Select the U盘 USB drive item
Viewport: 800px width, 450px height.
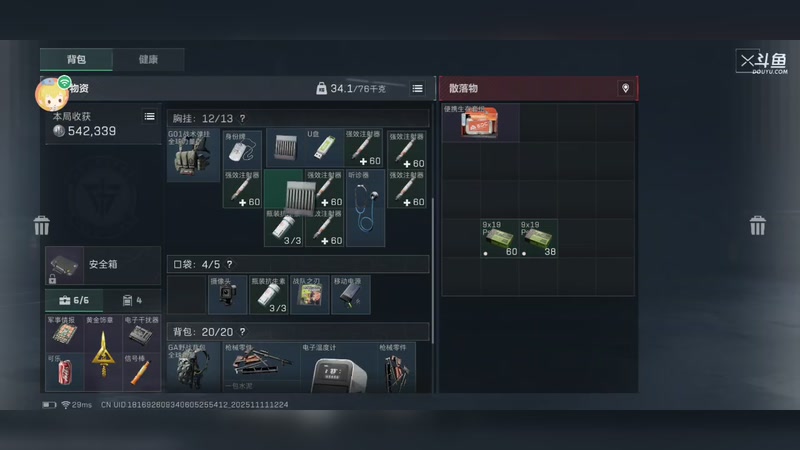[324, 147]
